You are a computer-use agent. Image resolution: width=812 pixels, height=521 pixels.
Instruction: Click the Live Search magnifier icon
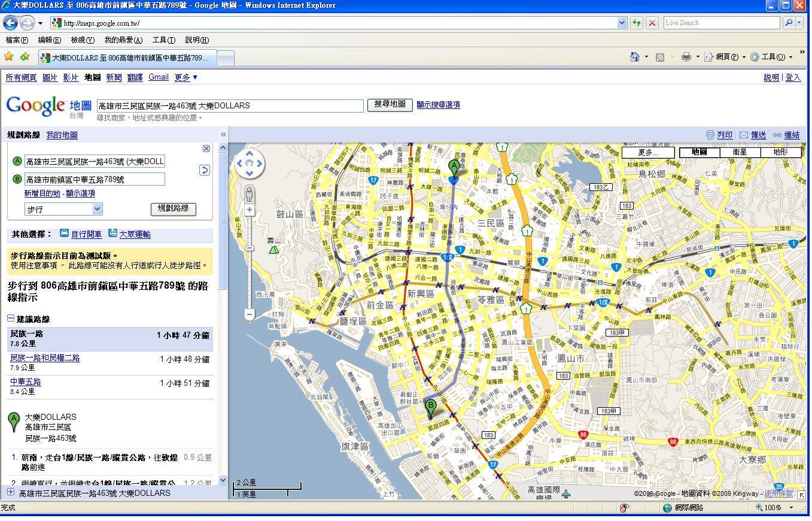pyautogui.click(x=789, y=23)
